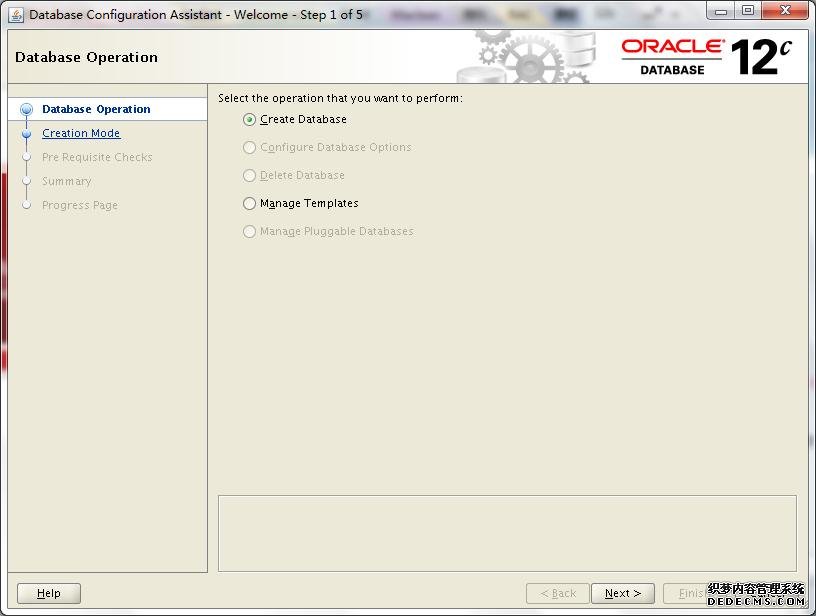Select the Create Database radio option
This screenshot has height=616, width=816.
250,119
